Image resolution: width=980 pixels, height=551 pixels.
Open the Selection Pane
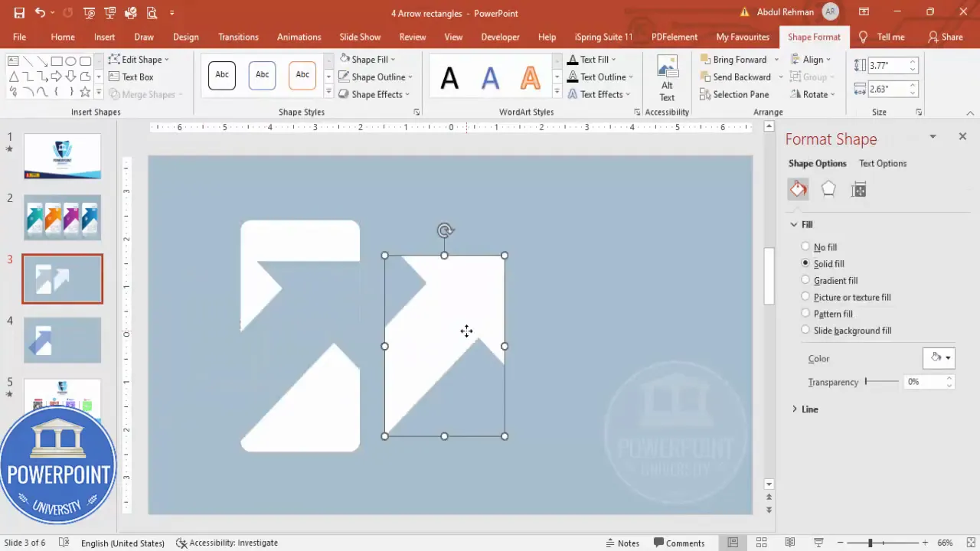(734, 94)
